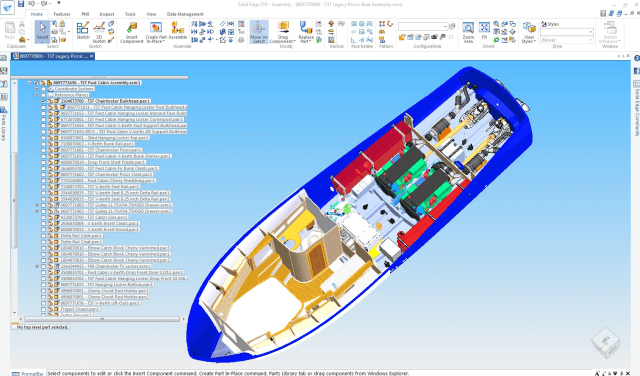The width and height of the screenshot is (640, 376).
Task: Check Drop Front Shelf Fiddle.par:1 checkbox
Action: (44, 162)
